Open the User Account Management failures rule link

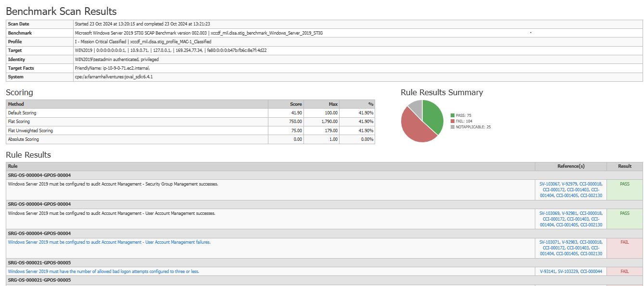point(109,242)
